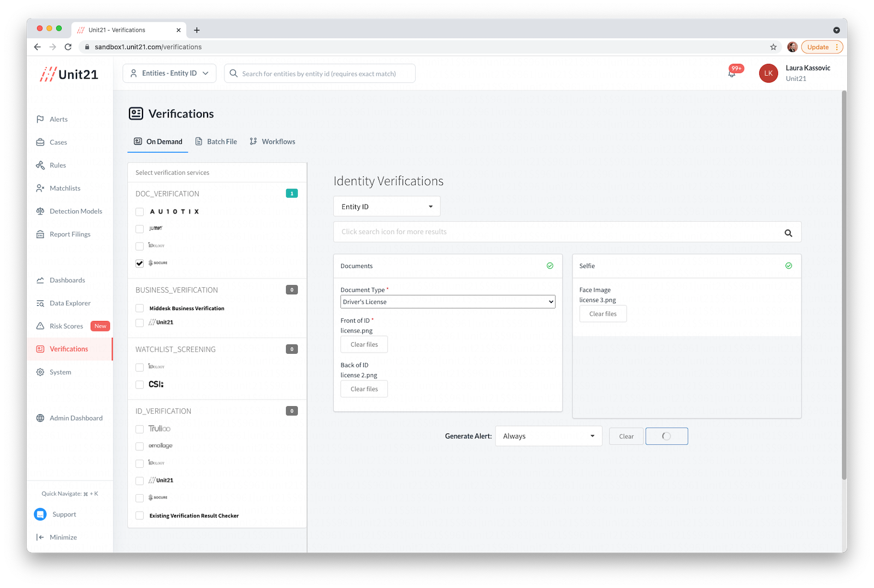
Task: Open notifications bell with 99+ badge
Action: point(732,73)
